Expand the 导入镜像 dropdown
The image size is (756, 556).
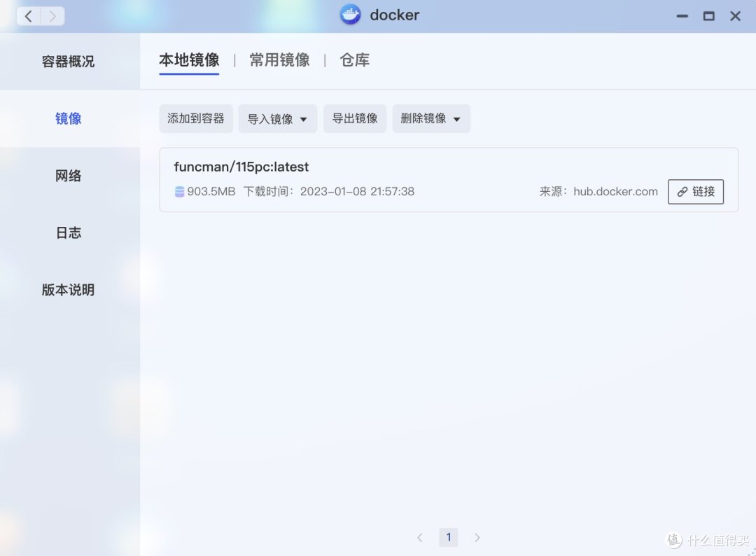[277, 118]
